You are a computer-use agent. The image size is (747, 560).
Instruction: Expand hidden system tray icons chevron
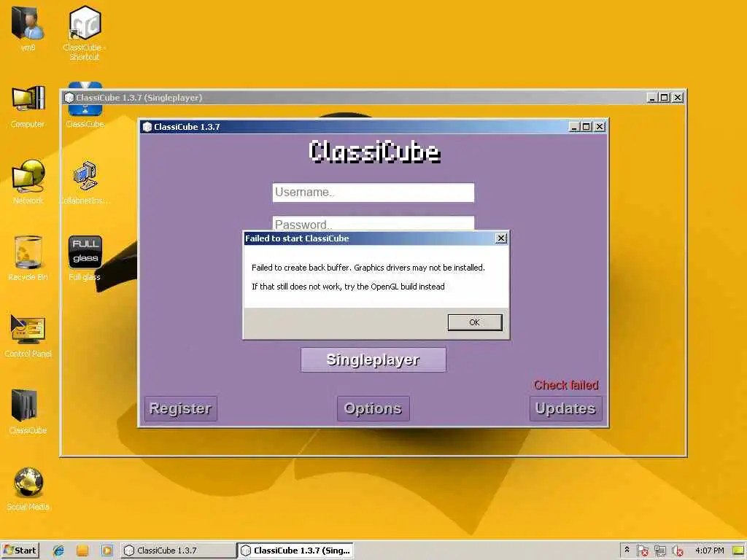tap(627, 550)
